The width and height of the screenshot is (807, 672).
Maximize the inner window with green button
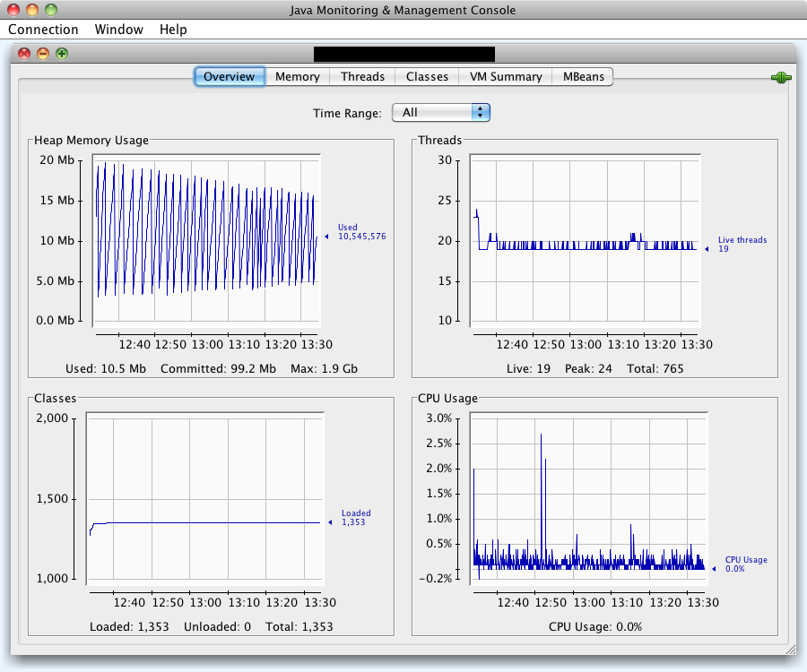point(62,54)
